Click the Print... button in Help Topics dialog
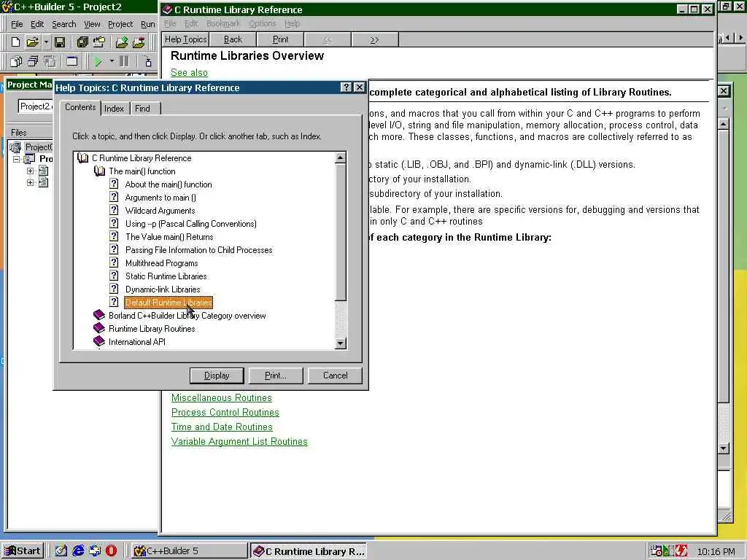Screen dimensions: 747x560 coord(275,376)
